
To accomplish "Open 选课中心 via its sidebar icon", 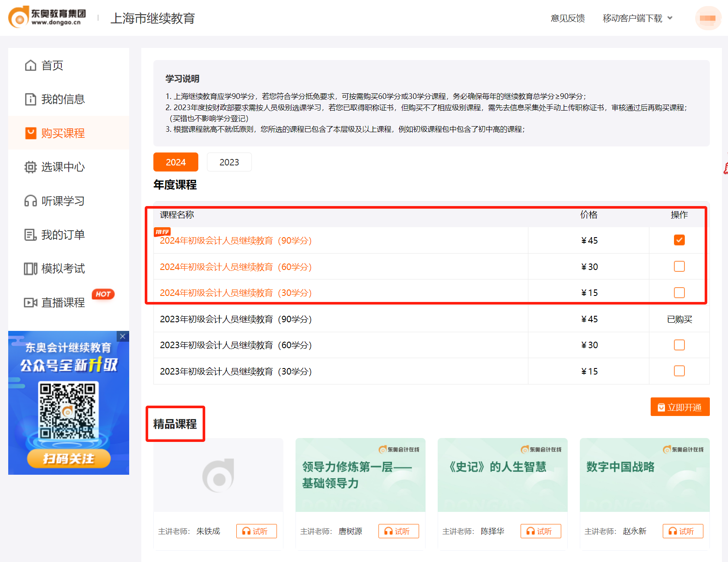I will (30, 167).
